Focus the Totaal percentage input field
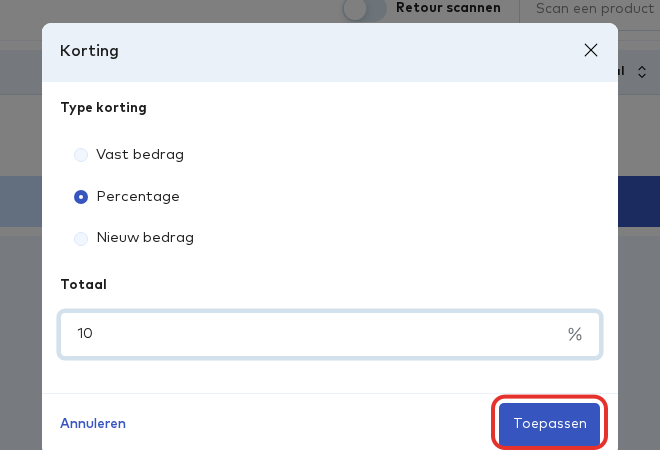Viewport: 660px width, 450px height. [x=330, y=334]
